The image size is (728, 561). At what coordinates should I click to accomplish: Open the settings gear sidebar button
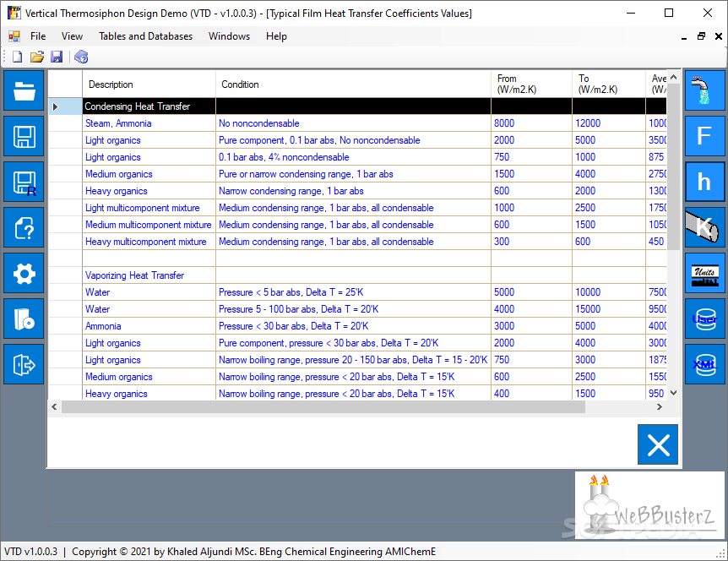[x=24, y=273]
